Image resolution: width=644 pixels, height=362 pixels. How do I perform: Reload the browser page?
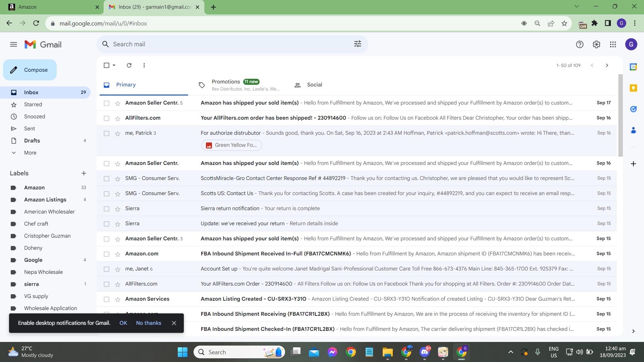tap(36, 23)
